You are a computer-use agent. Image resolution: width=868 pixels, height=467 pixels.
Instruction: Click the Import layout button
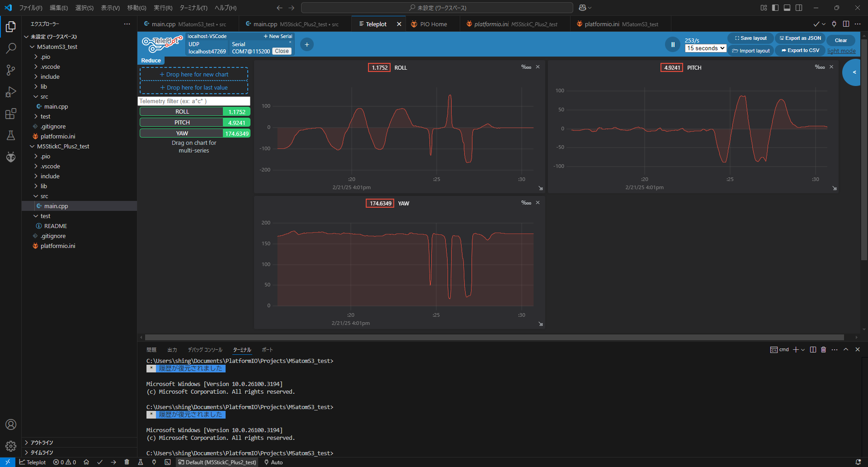coord(750,50)
